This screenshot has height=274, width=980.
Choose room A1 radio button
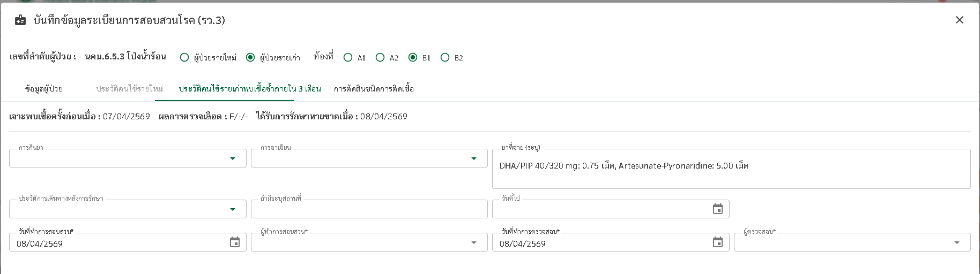pyautogui.click(x=348, y=57)
